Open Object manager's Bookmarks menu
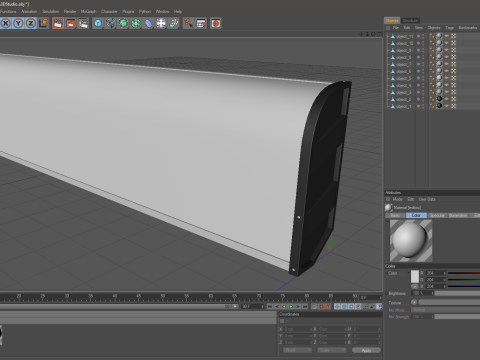480x360 pixels. [468, 28]
